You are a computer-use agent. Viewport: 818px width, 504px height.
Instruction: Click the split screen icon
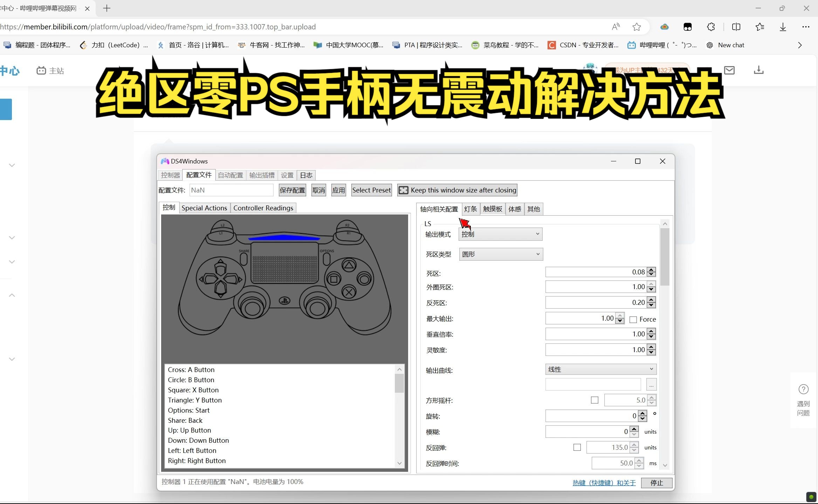pyautogui.click(x=736, y=27)
